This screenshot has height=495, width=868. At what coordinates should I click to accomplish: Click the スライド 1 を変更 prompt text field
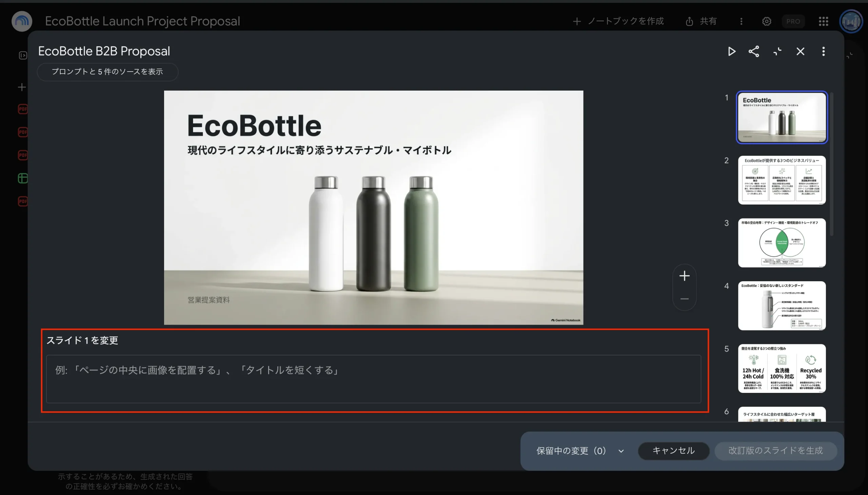click(373, 379)
